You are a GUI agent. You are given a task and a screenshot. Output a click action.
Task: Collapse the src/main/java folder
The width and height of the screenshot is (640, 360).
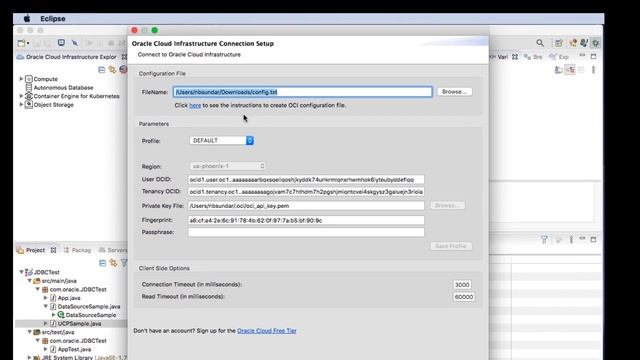coord(29,280)
